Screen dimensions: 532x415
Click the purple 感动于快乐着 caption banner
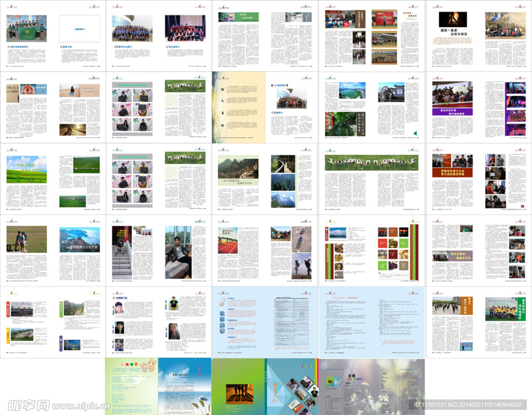(x=452, y=113)
